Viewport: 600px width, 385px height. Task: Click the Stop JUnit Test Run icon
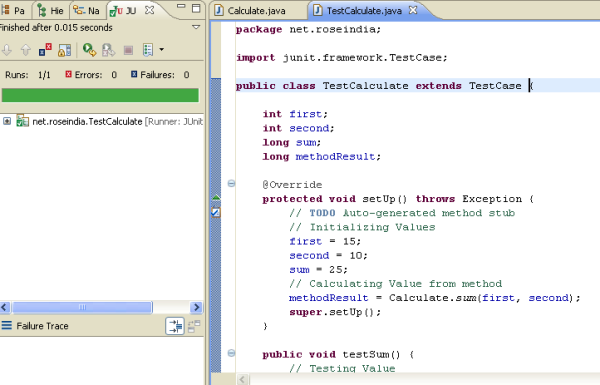pyautogui.click(x=128, y=50)
